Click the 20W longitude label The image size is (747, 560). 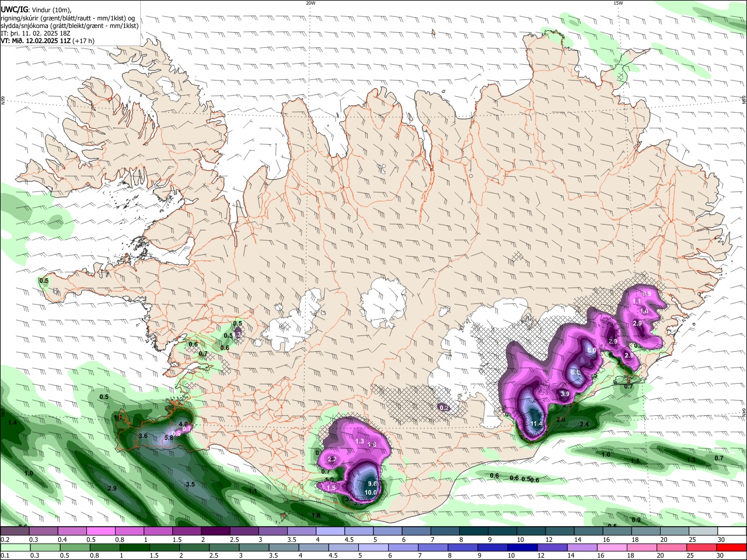(310, 3)
